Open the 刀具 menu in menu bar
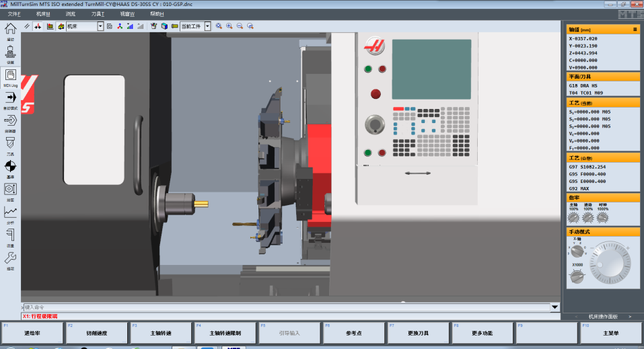 (98, 13)
